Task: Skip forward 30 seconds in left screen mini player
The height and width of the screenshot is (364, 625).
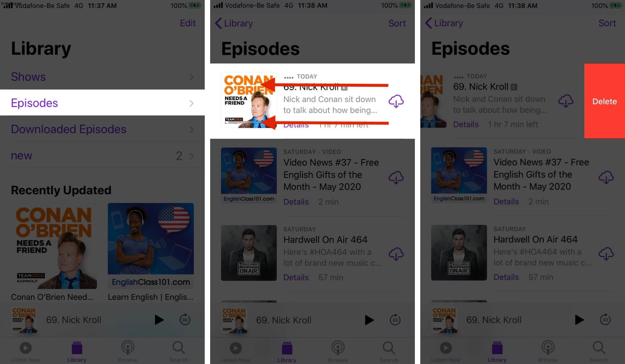Action: [x=185, y=319]
